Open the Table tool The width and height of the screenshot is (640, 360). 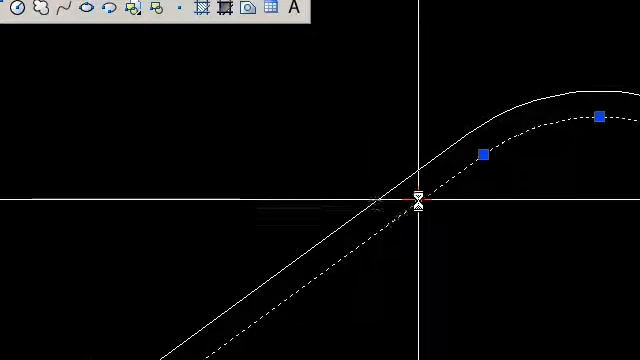(x=271, y=7)
